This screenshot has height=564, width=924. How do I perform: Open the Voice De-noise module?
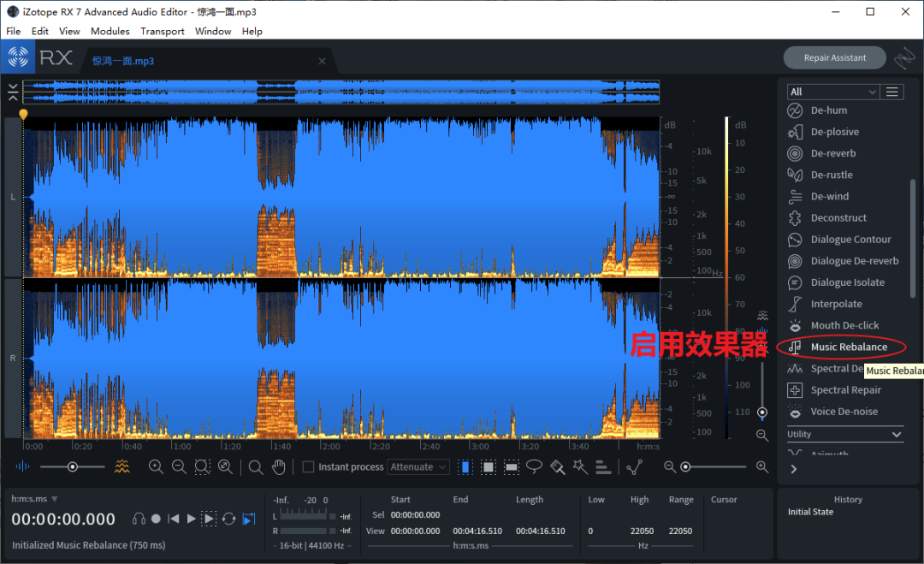click(x=844, y=412)
